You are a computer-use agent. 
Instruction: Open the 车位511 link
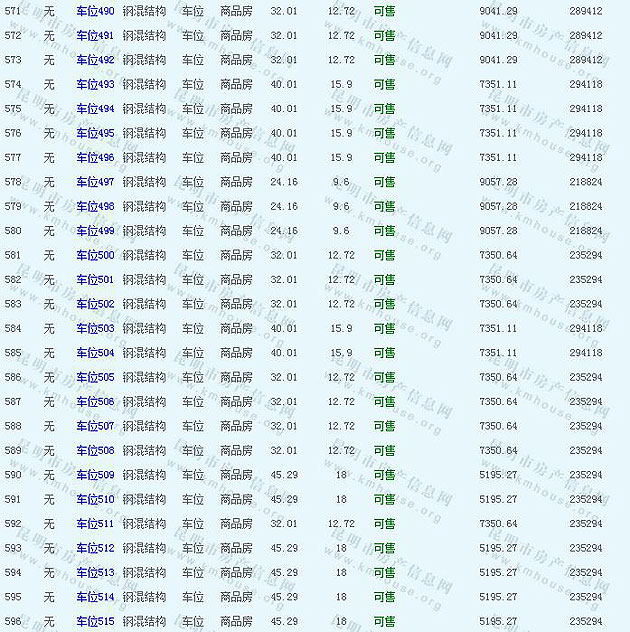coord(95,524)
